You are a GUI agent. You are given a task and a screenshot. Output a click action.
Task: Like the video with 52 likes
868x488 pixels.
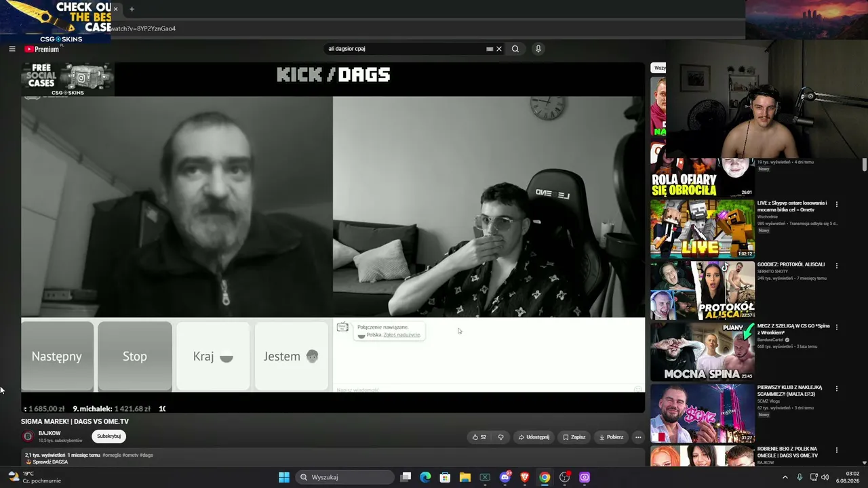coord(479,437)
